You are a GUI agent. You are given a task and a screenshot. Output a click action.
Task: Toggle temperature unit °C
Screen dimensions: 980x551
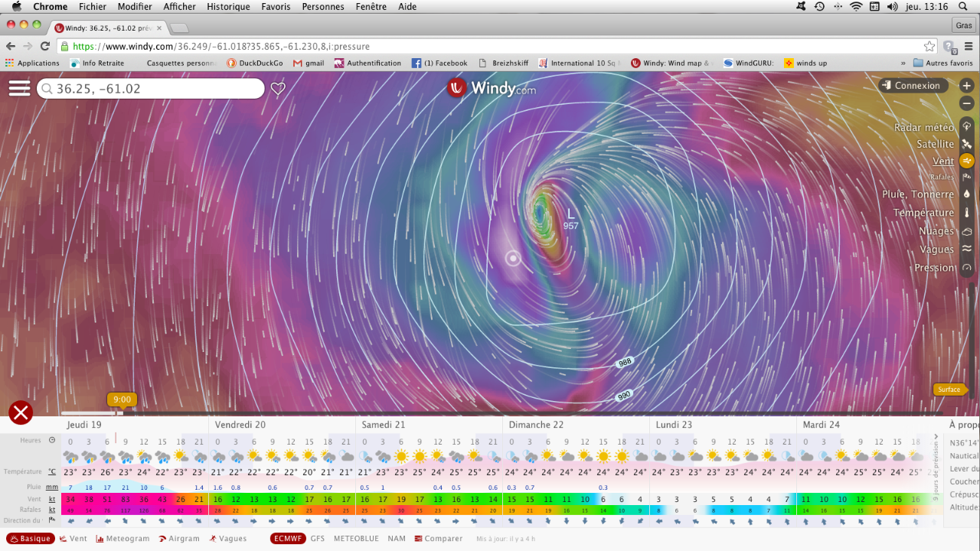[52, 471]
